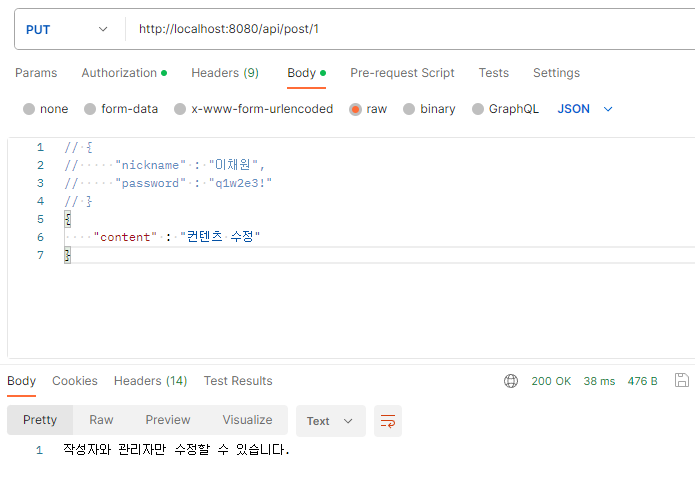The image size is (695, 494).
Task: Choose x-www-form-urlencoded body type
Action: [x=180, y=109]
